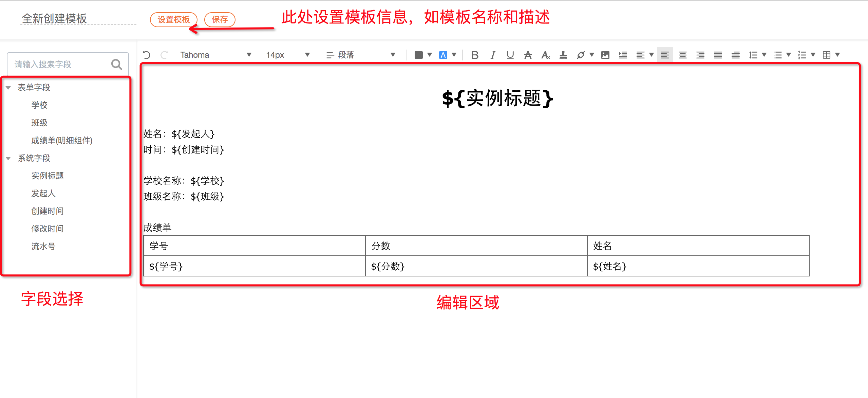Center-align text with center icon
Image resolution: width=868 pixels, height=398 pixels.
682,55
